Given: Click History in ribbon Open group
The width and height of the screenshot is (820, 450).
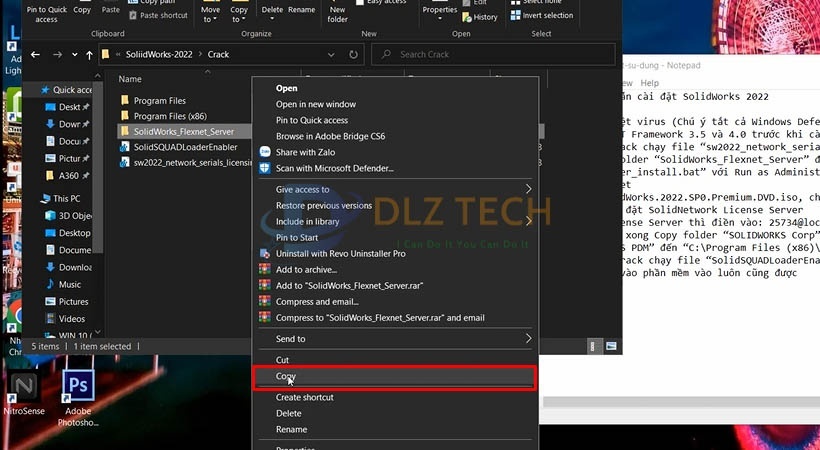Looking at the screenshot, I should (x=480, y=17).
